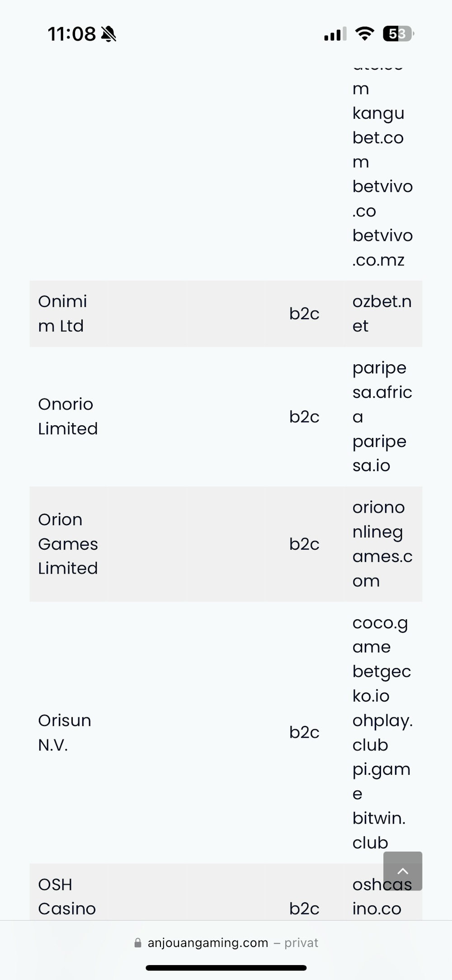452x980 pixels.
Task: Tap the Wi-Fi status icon
Action: 364,33
